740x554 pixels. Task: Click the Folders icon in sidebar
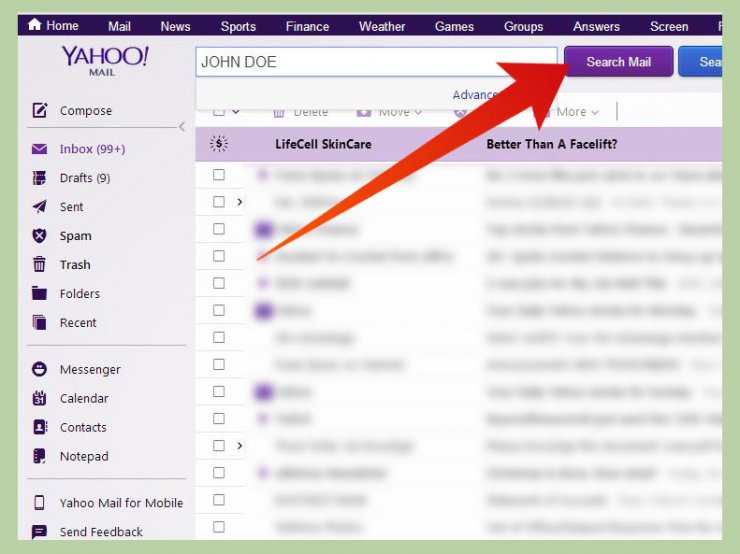coord(39,293)
